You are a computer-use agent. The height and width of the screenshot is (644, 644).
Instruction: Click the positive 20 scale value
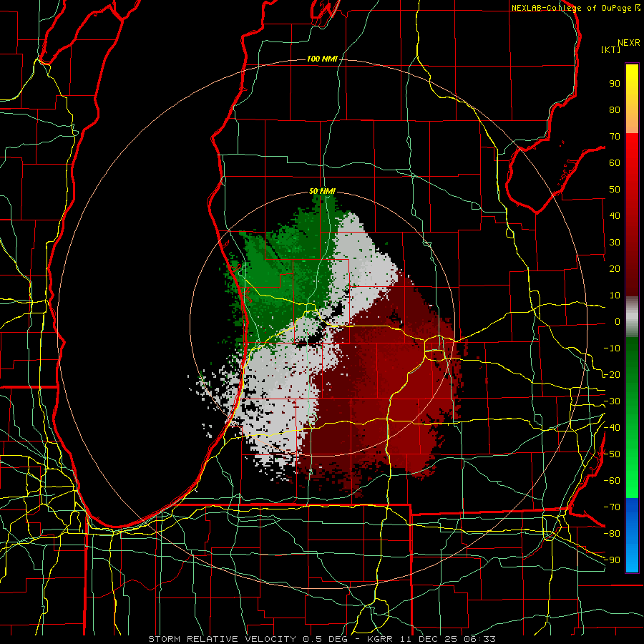pyautogui.click(x=615, y=268)
